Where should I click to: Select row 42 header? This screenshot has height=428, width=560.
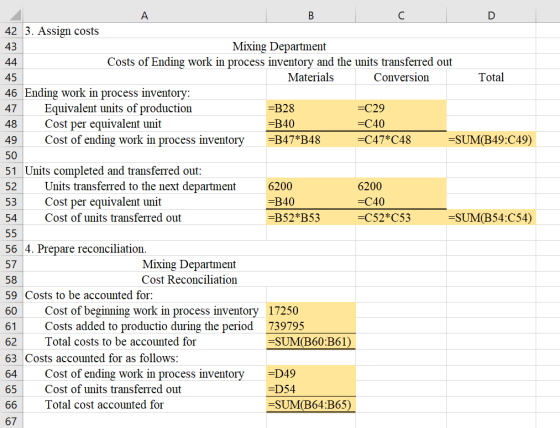(11, 31)
